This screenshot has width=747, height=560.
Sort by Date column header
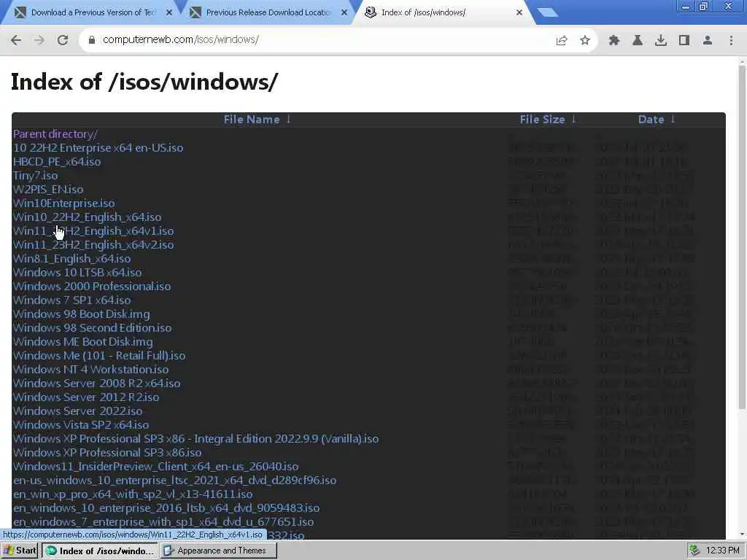coord(657,120)
